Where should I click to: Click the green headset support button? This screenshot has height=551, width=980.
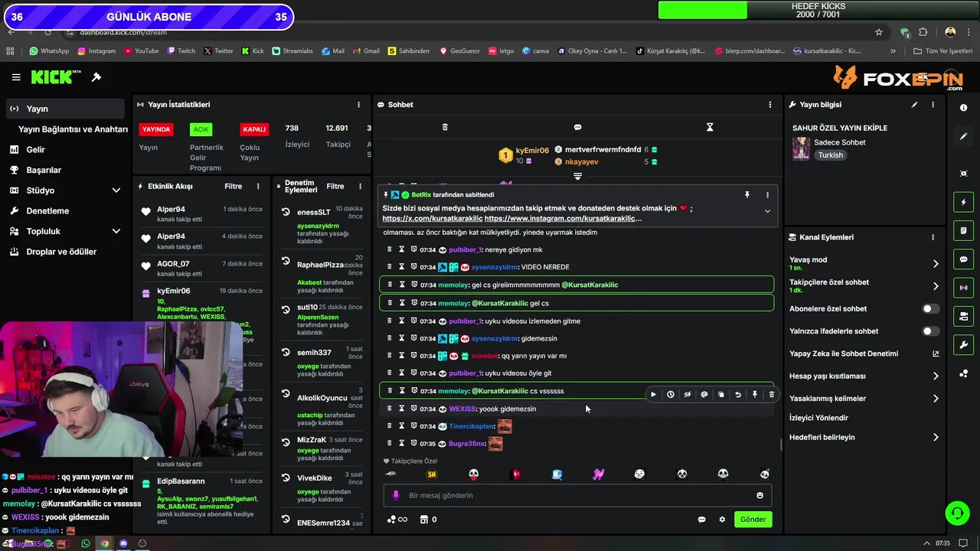957,513
